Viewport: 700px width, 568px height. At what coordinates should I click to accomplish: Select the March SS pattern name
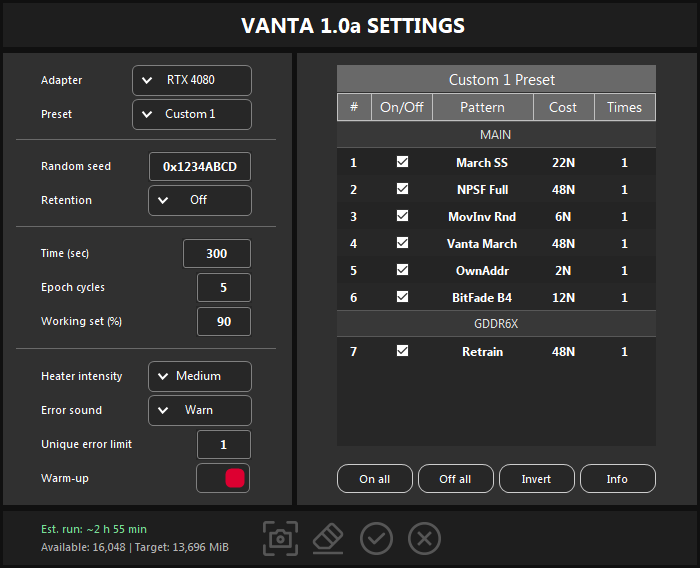coord(482,163)
